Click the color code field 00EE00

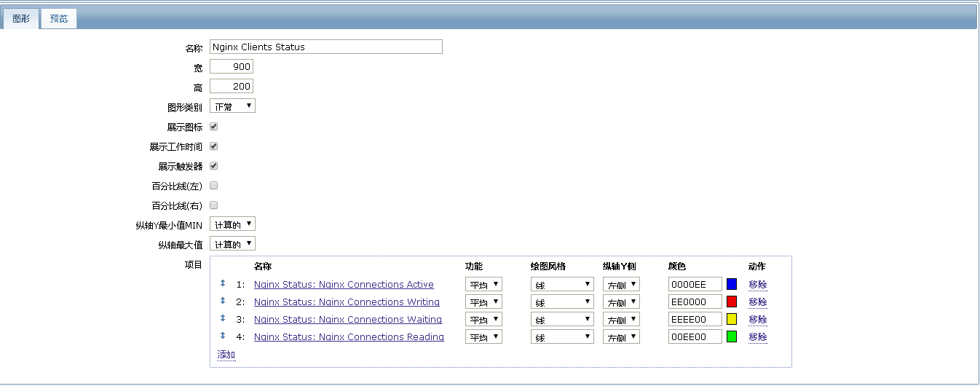click(695, 336)
